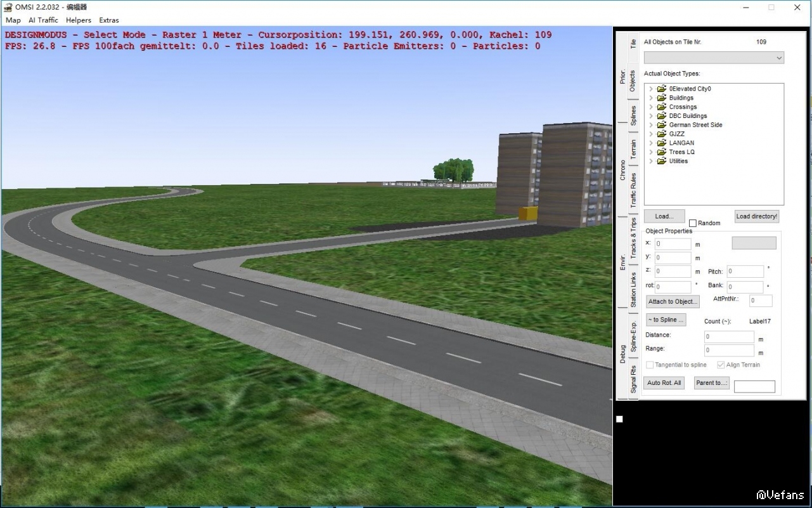This screenshot has width=812, height=508.
Task: Switch to the Debug tab
Action: [x=622, y=354]
